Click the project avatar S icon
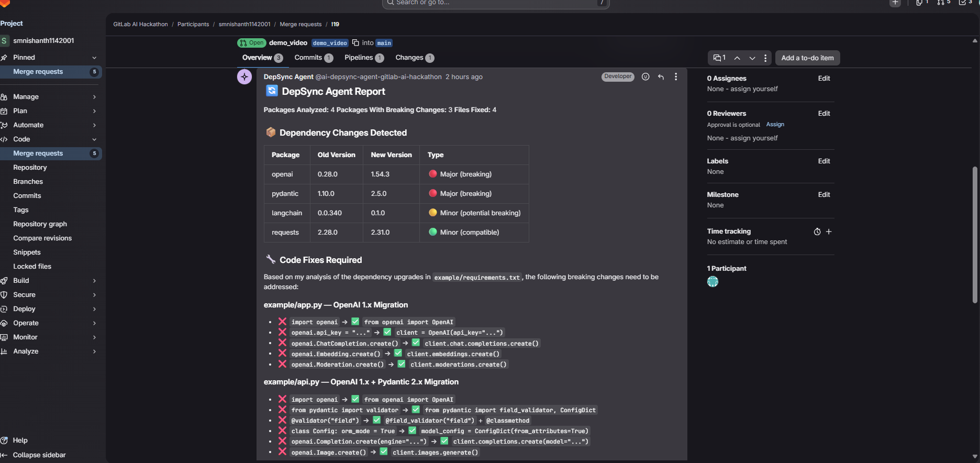Image resolution: width=980 pixels, height=463 pixels. 4,40
